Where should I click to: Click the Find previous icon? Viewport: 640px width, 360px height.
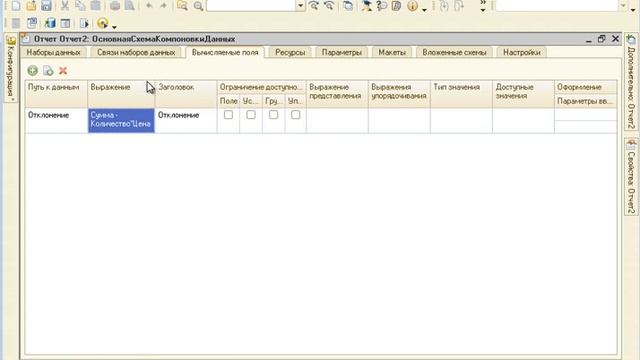pyautogui.click(x=329, y=5)
